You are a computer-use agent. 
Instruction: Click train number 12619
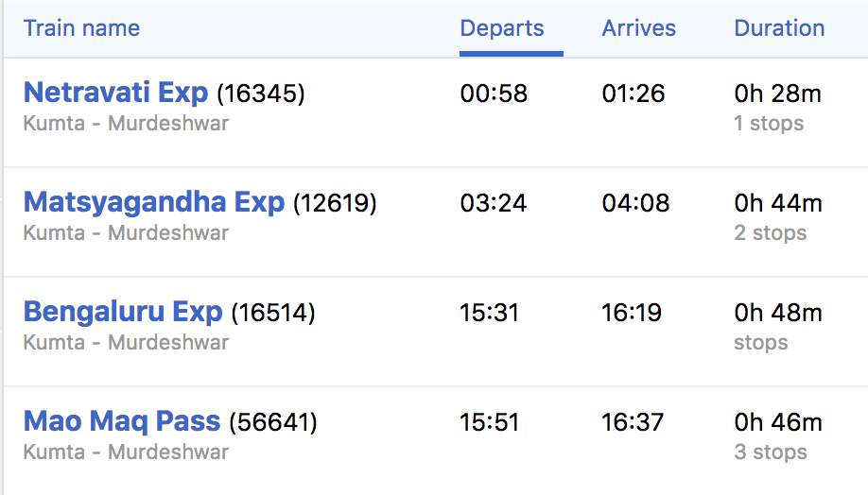pos(335,203)
